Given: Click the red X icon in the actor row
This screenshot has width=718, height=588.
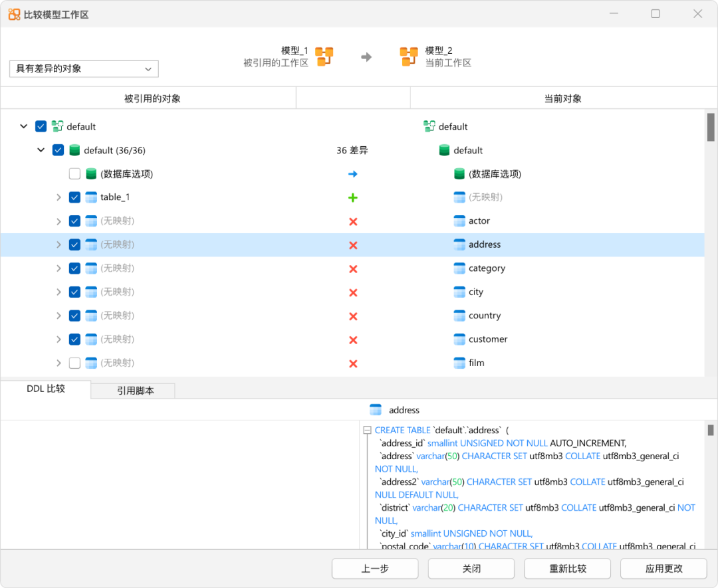Looking at the screenshot, I should tap(353, 221).
